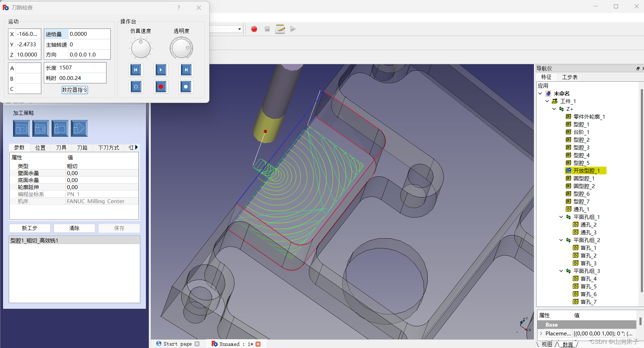The width and height of the screenshot is (644, 348).
Task: Switch to the 位置 tab
Action: 40,148
